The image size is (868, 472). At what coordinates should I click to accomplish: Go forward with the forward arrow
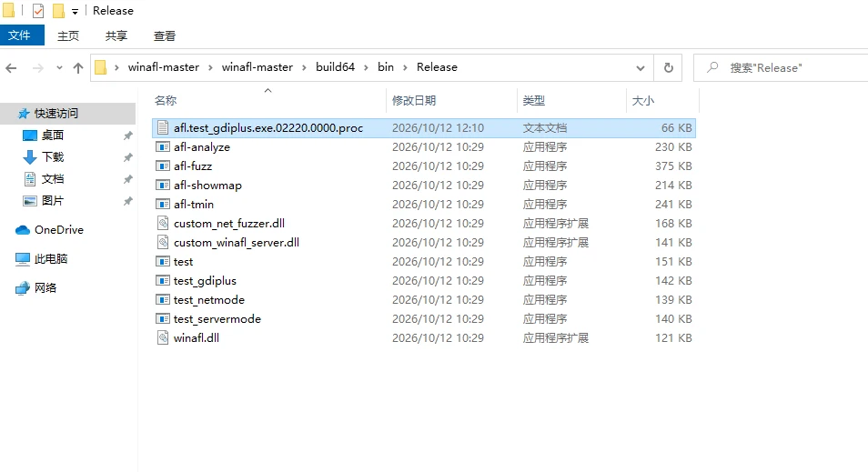click(x=37, y=68)
